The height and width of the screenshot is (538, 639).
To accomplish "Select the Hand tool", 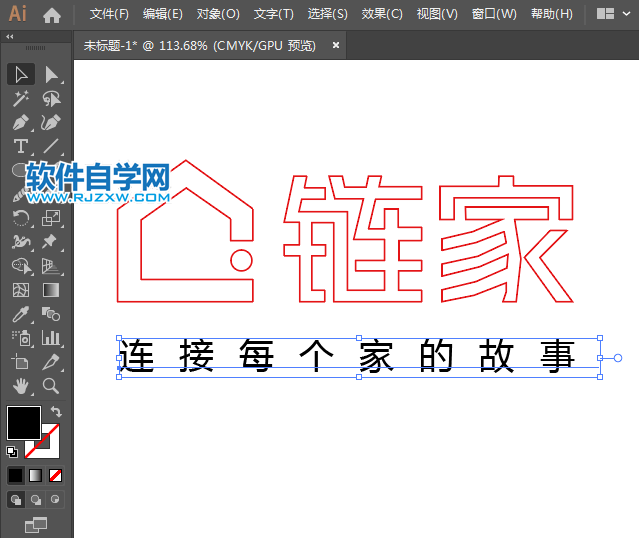I will [21, 386].
